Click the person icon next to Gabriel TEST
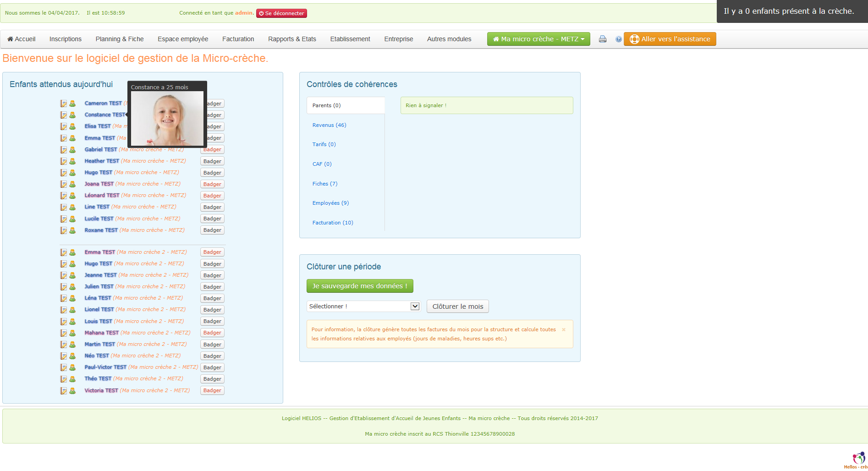868x471 pixels. click(72, 150)
